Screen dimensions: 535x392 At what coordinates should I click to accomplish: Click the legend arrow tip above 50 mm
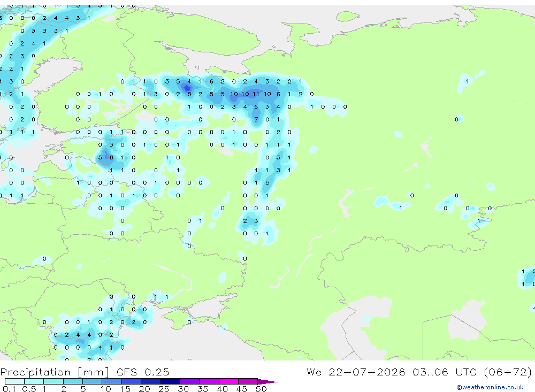coord(268,381)
